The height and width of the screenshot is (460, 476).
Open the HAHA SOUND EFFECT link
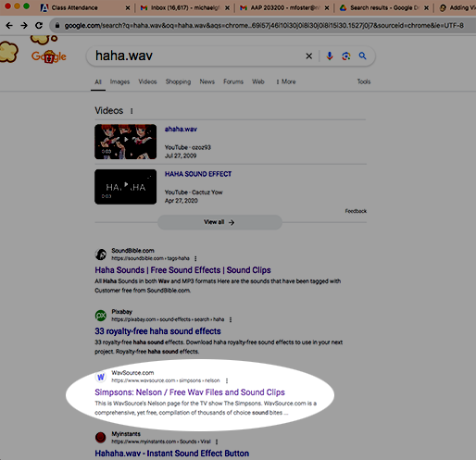click(x=198, y=174)
